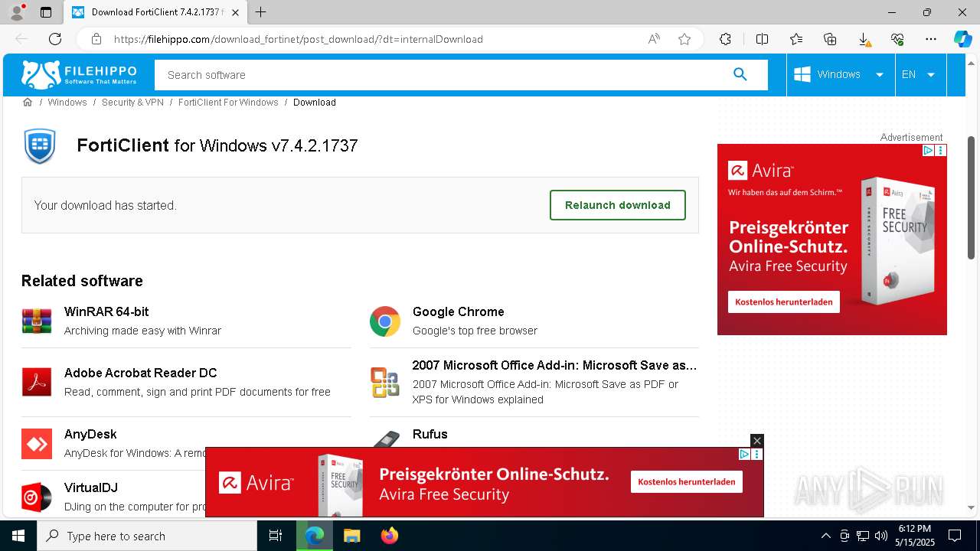
Task: Open Downloads icon in toolbar
Action: point(864,39)
